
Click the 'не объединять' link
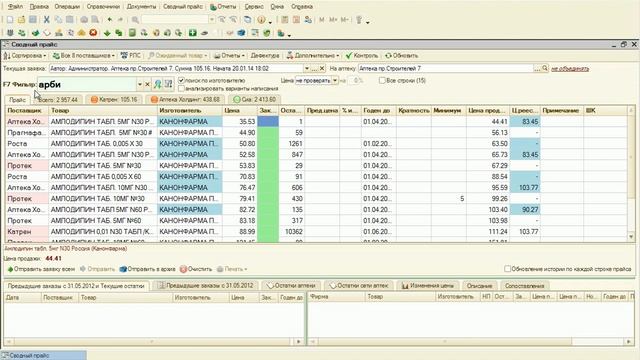pyautogui.click(x=570, y=69)
